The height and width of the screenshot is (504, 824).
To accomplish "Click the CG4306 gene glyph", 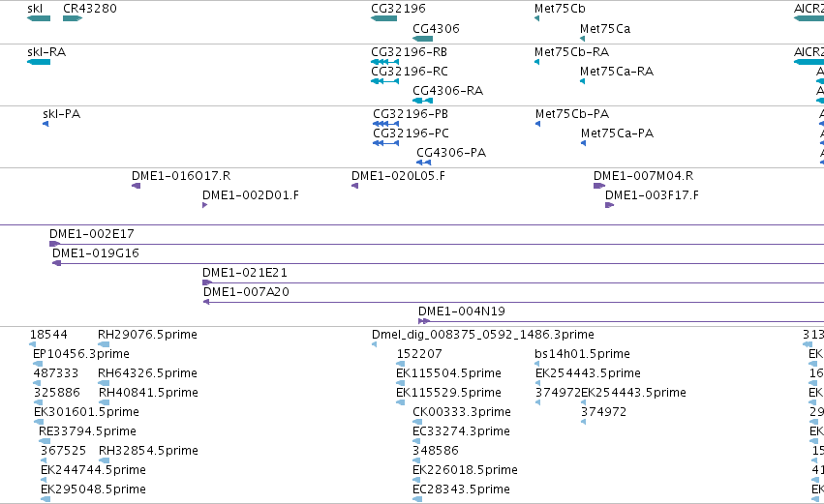I will pyautogui.click(x=422, y=39).
